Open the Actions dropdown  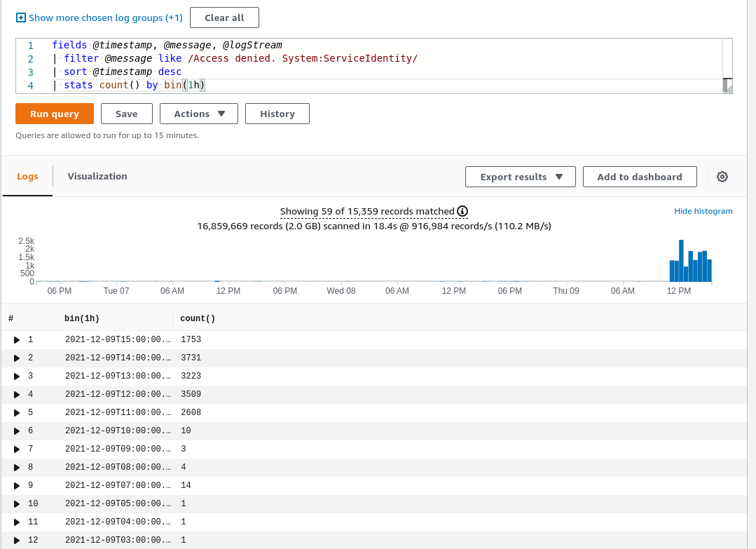tap(198, 114)
